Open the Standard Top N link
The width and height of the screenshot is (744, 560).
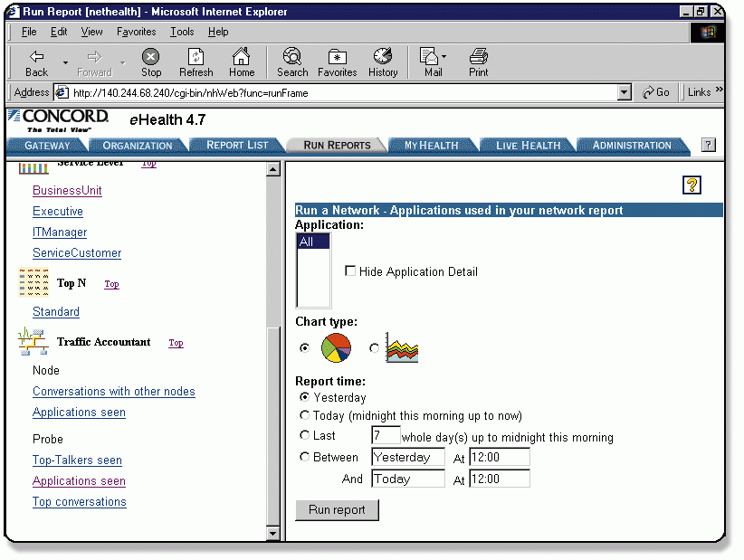click(56, 312)
